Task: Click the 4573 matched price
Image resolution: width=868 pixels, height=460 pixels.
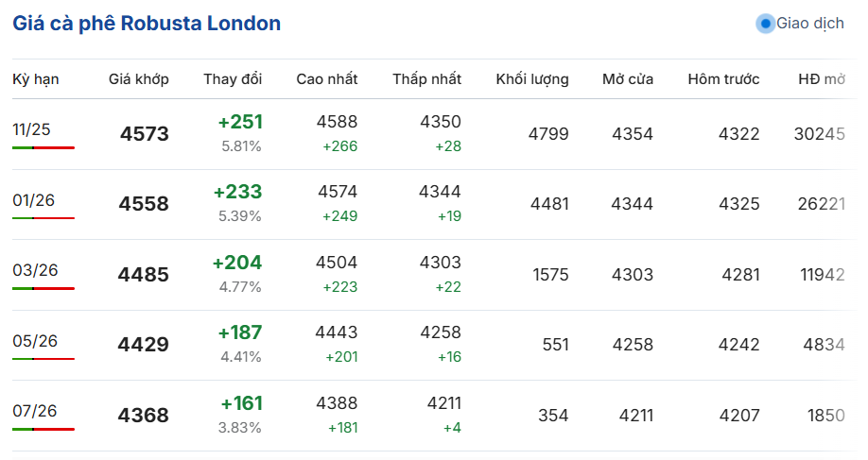Action: [145, 134]
